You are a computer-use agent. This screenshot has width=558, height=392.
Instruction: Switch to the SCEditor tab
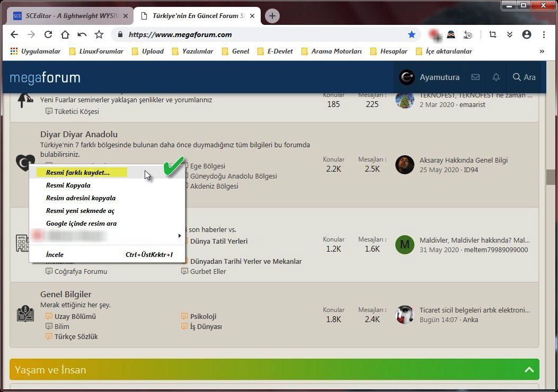coord(70,16)
